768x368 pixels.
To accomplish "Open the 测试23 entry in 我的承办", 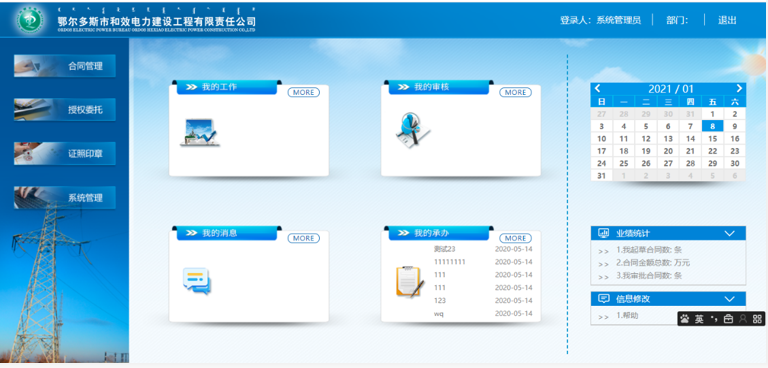I will coord(445,249).
